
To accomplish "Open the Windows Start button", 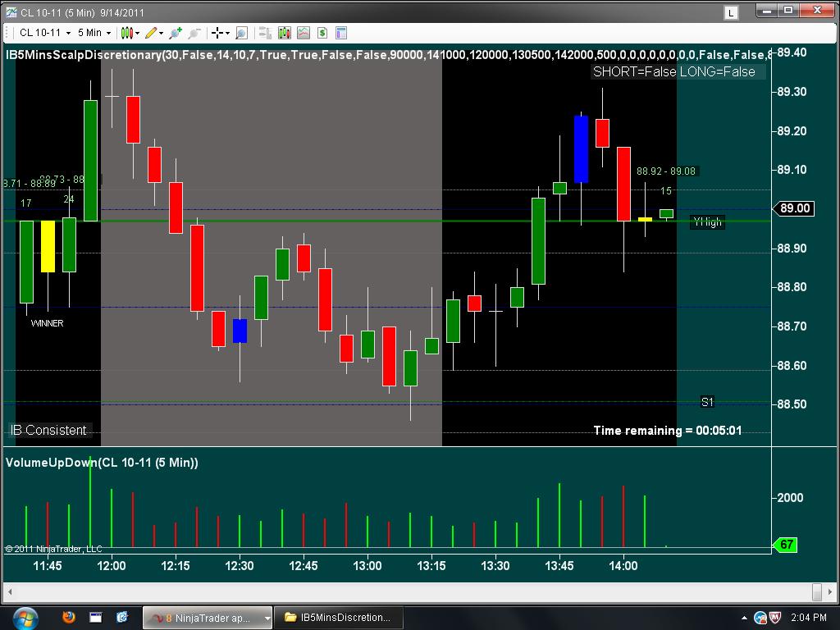I will point(25,618).
